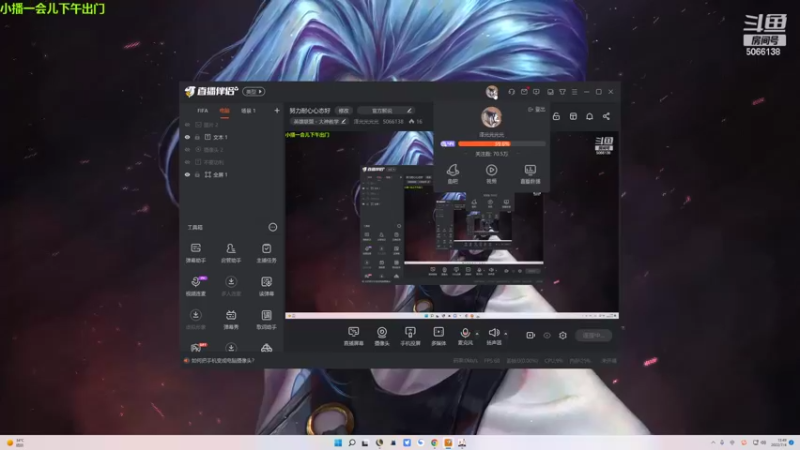Open 直播数据 stream data in profile popup
The image size is (800, 450).
coord(530,173)
